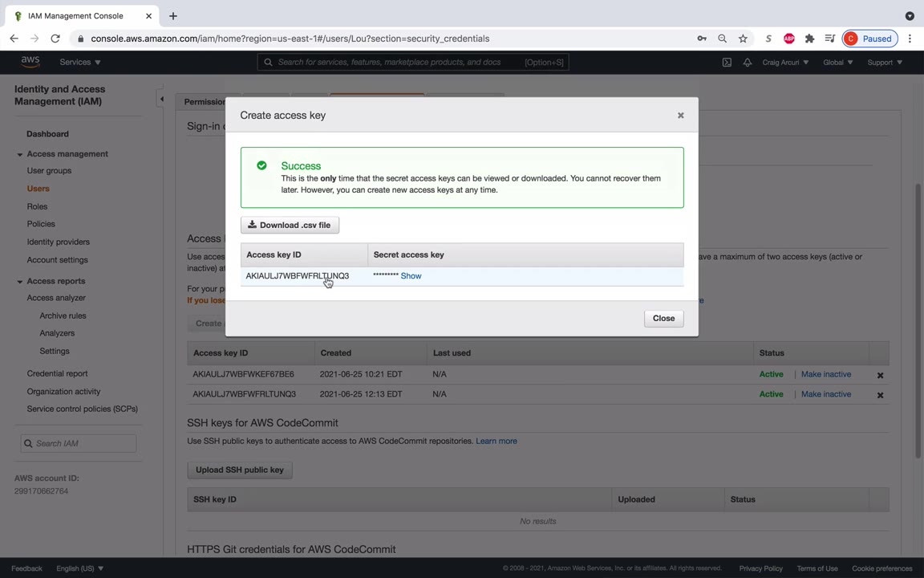Open the notifications bell

tap(748, 62)
